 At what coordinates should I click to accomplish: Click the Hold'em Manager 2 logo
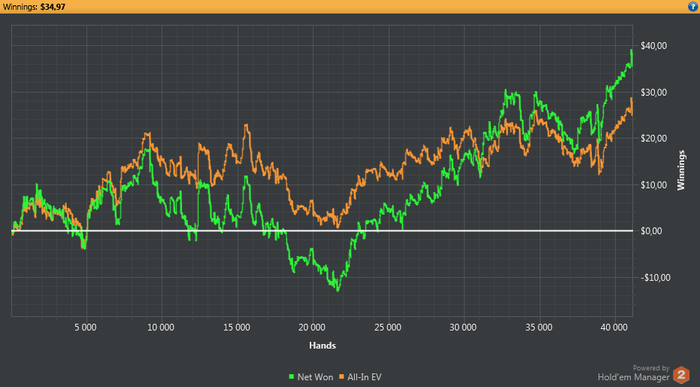tap(681, 375)
